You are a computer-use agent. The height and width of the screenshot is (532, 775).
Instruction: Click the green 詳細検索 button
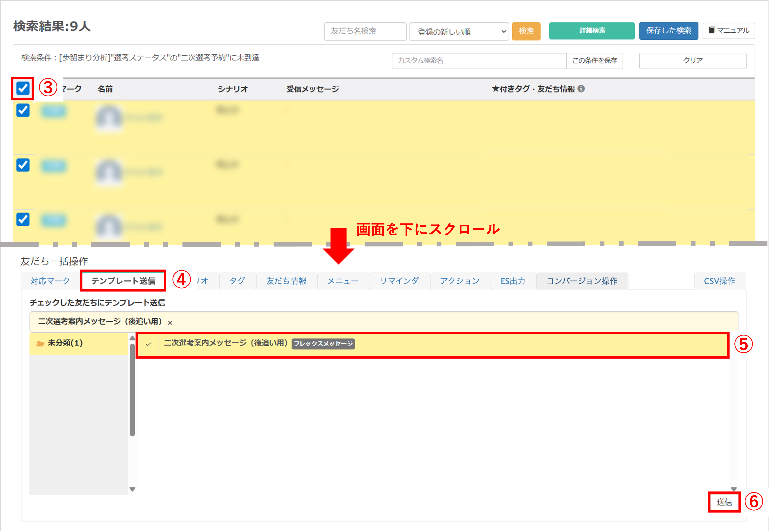tap(592, 31)
